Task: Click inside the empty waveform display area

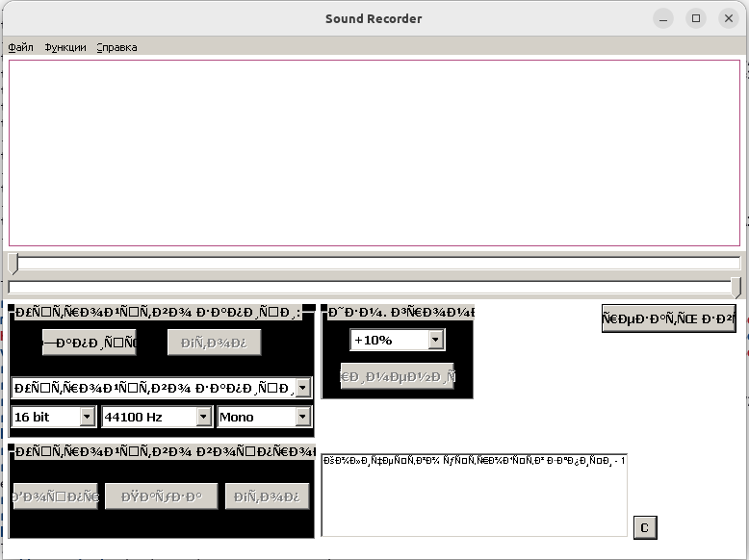Action: tap(374, 153)
